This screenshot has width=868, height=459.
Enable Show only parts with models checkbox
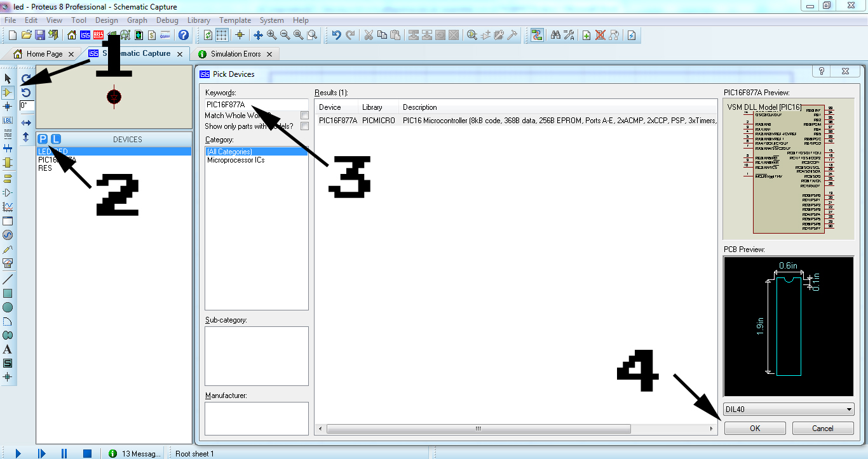tap(305, 126)
